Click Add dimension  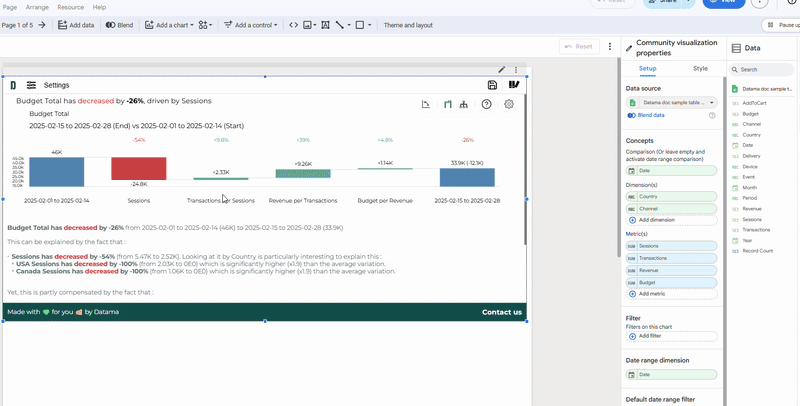[671, 220]
